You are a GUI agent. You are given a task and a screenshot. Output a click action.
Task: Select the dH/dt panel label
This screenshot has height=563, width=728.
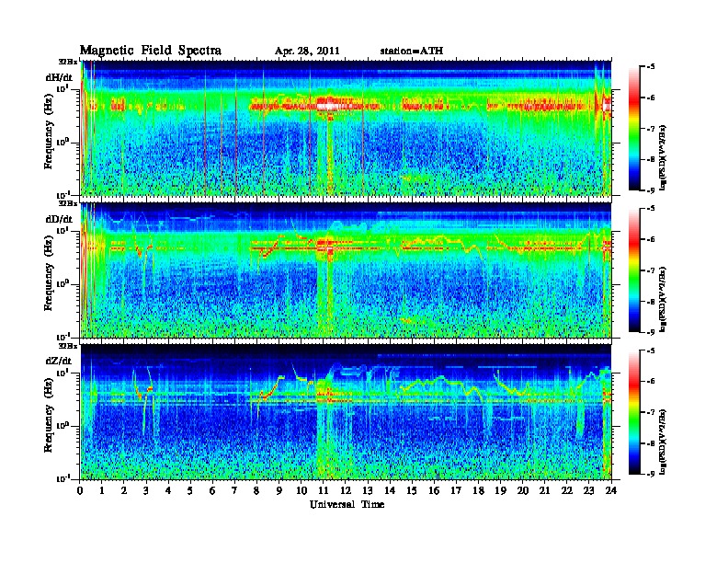pyautogui.click(x=59, y=77)
